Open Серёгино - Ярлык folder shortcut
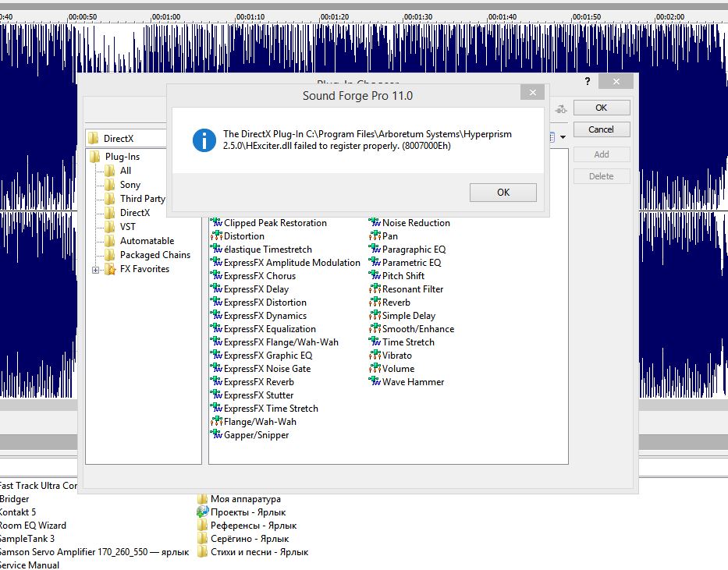The image size is (728, 570). click(x=243, y=539)
